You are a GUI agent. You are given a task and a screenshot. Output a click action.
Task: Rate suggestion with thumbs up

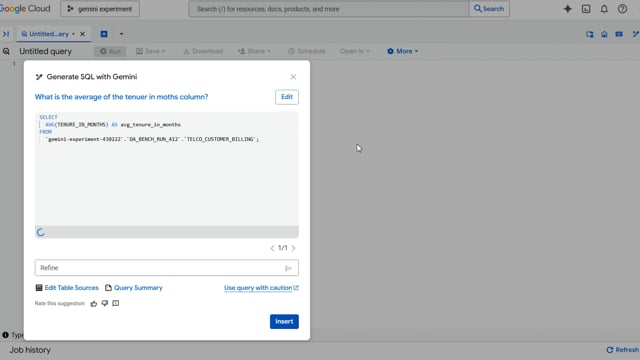point(94,303)
